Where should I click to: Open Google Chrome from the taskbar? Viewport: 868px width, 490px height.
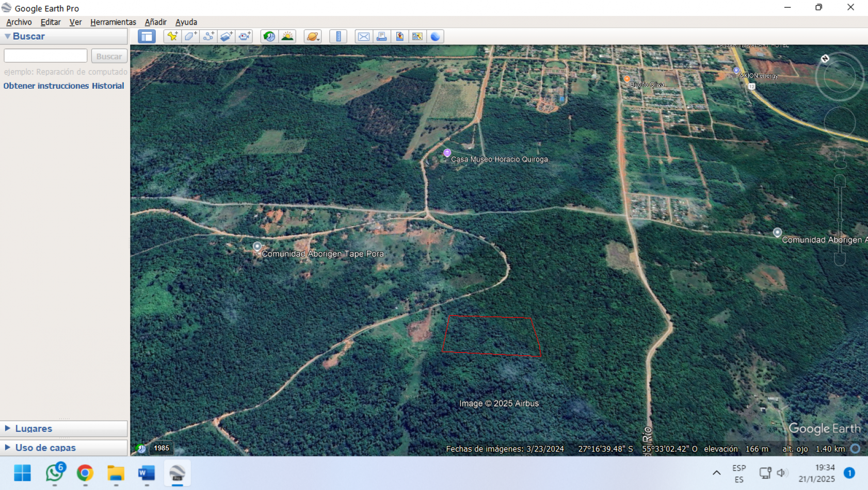pos(85,473)
